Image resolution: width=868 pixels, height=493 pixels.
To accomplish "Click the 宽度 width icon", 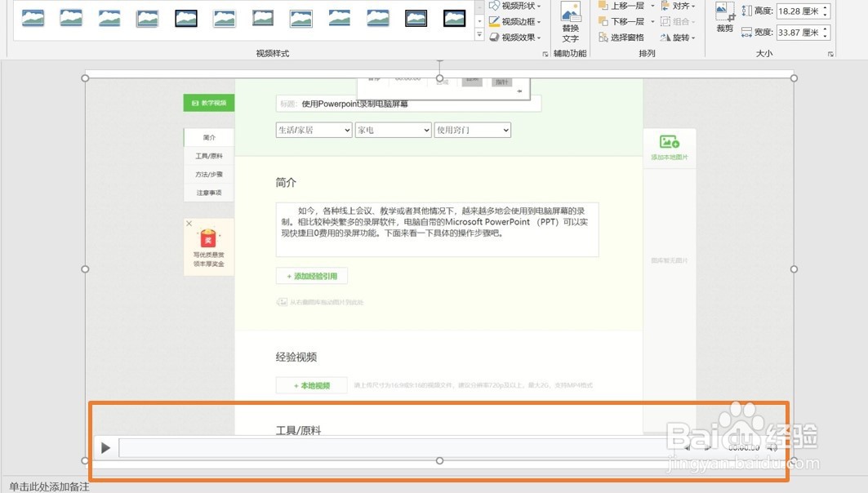I will point(746,32).
